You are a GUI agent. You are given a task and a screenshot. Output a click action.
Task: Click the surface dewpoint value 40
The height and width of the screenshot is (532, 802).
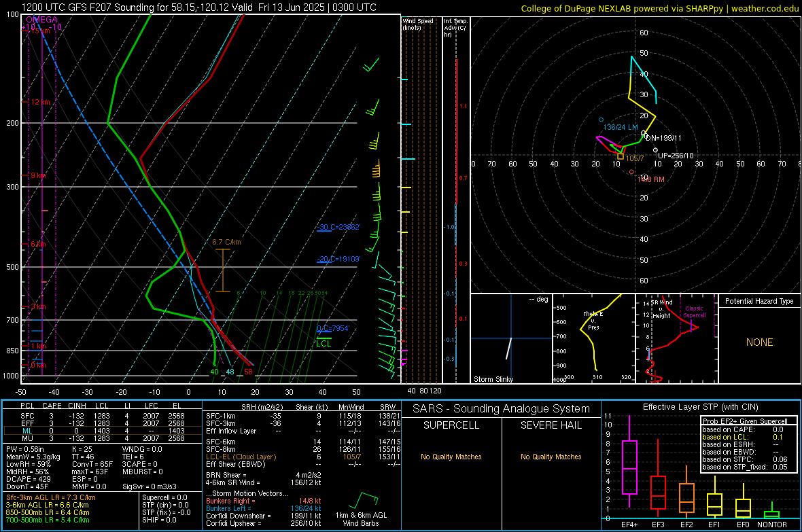tap(214, 372)
